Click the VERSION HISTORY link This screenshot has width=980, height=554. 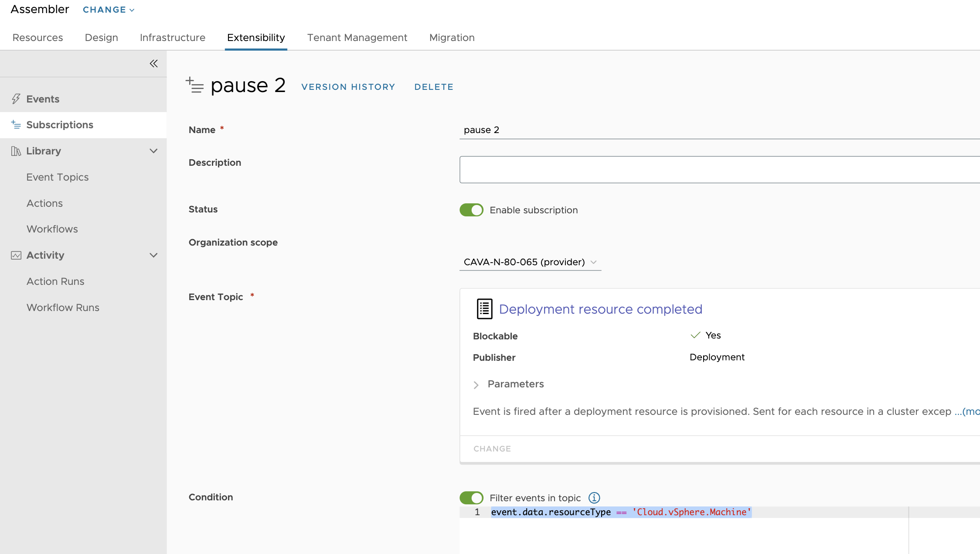click(x=348, y=87)
